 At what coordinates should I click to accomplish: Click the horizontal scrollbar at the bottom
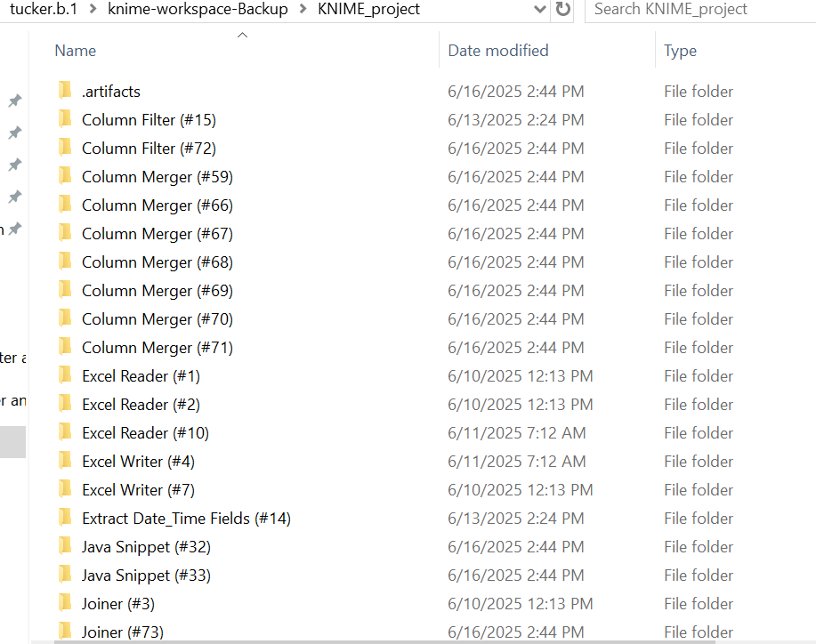click(384, 642)
